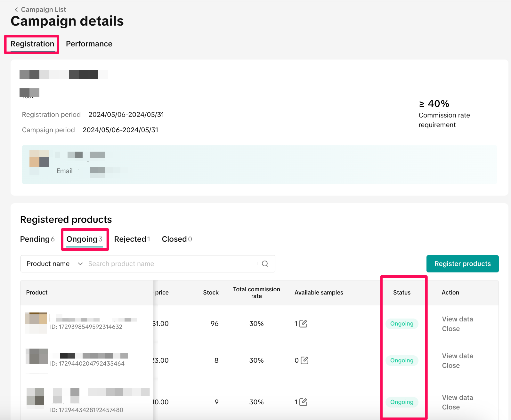View data for the first product
511x420 pixels.
pyautogui.click(x=457, y=319)
